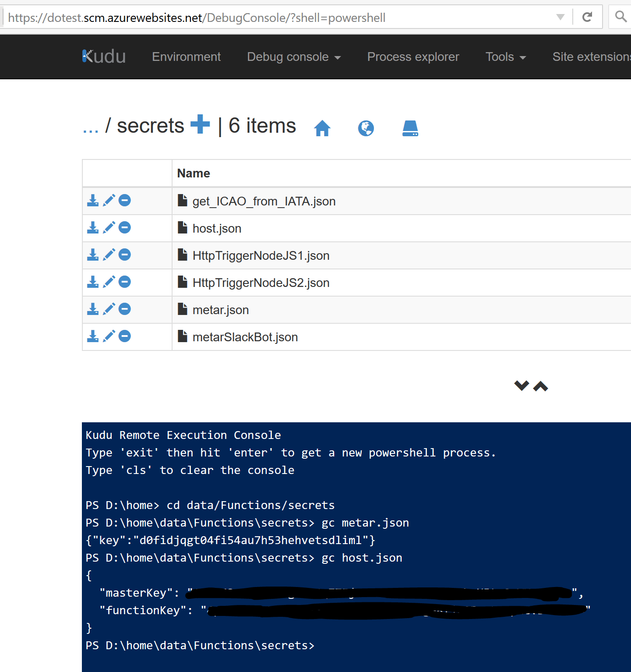631x672 pixels.
Task: Collapse the console with the down chevron
Action: [x=521, y=386]
